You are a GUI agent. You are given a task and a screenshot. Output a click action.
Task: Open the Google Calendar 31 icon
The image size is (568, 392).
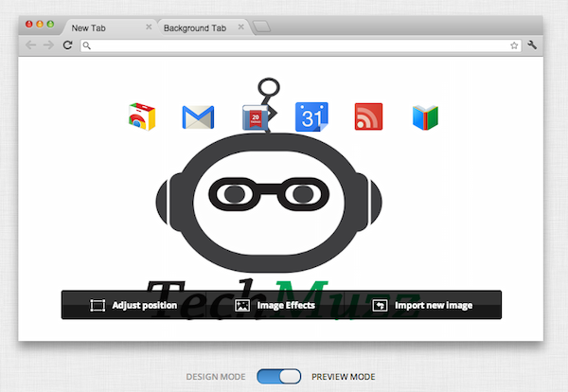[311, 116]
